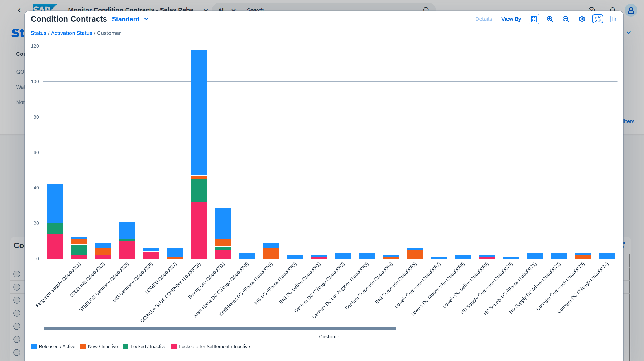Select Buying Grp blue bar segment
The image size is (644, 361).
click(x=223, y=223)
